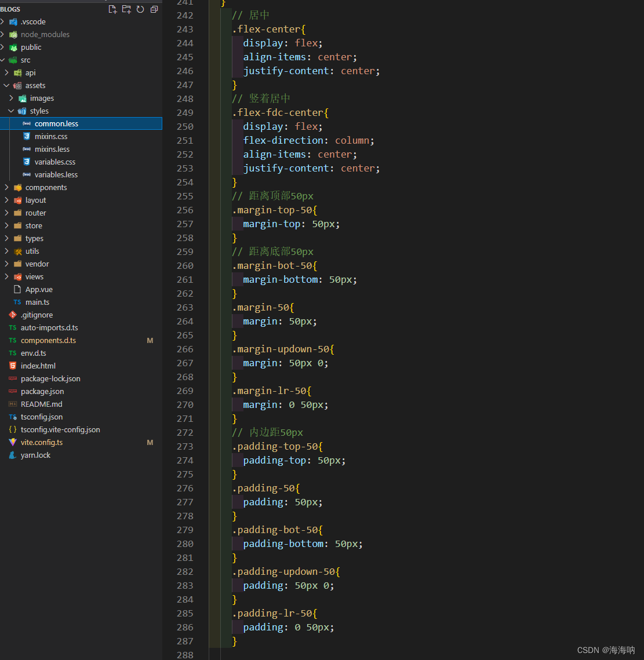Select the common.less file

click(x=56, y=123)
